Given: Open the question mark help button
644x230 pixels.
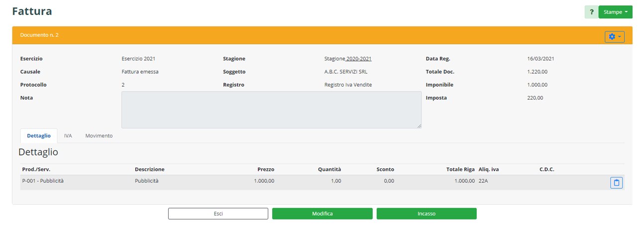Looking at the screenshot, I should [591, 12].
